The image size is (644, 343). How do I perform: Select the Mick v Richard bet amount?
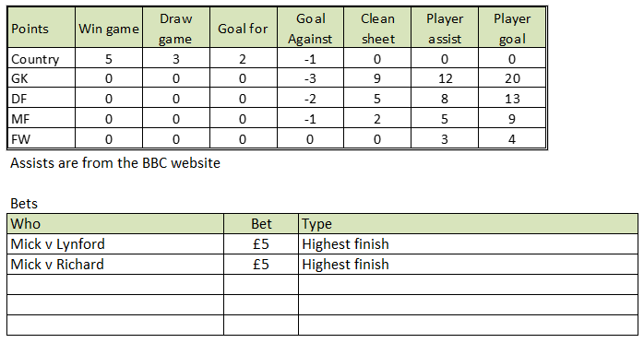pyautogui.click(x=261, y=264)
